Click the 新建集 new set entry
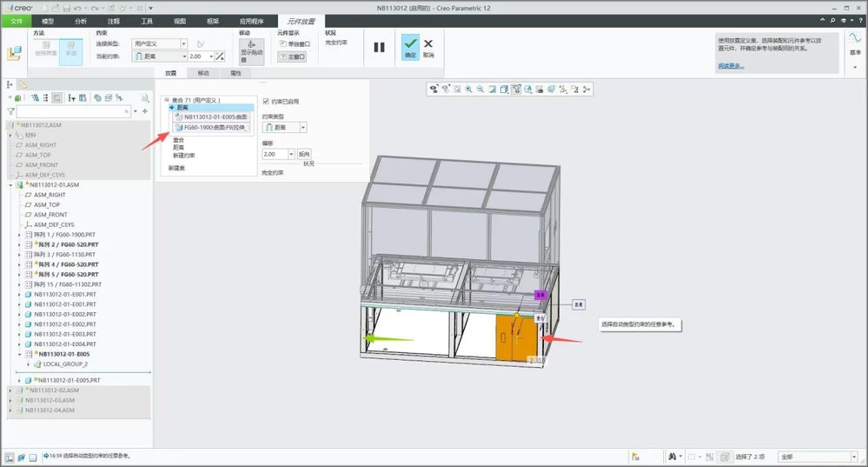Viewport: 868px width, 467px height. 176,168
